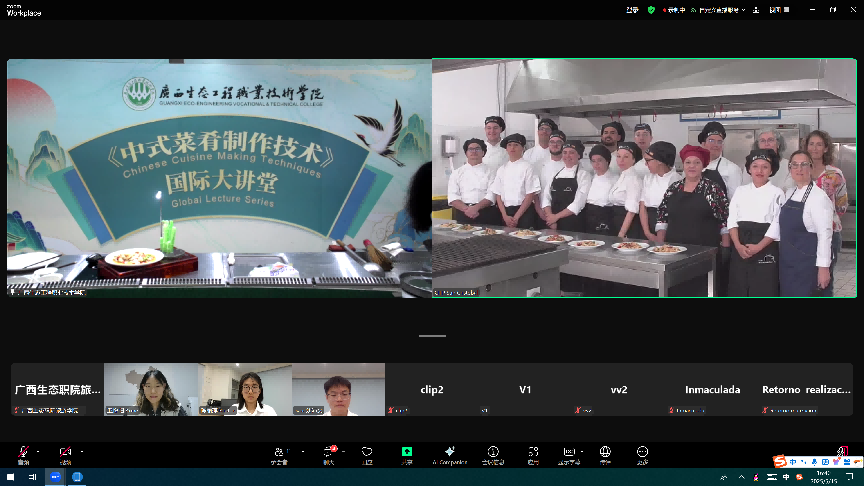Screen dimensions: 864x486
Task: Select the clip2 participant tile
Action: [432, 389]
